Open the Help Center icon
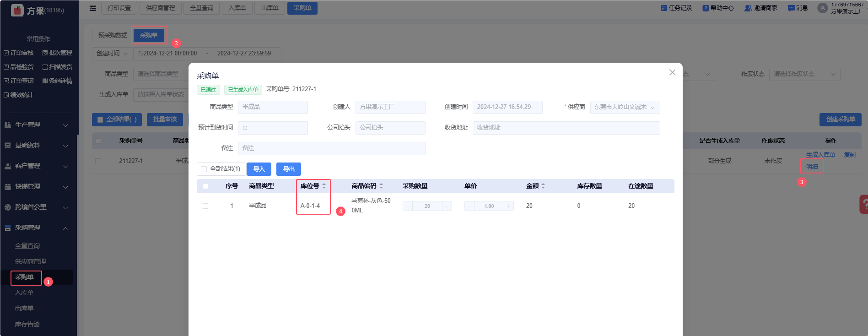This screenshot has width=868, height=336. pos(706,8)
